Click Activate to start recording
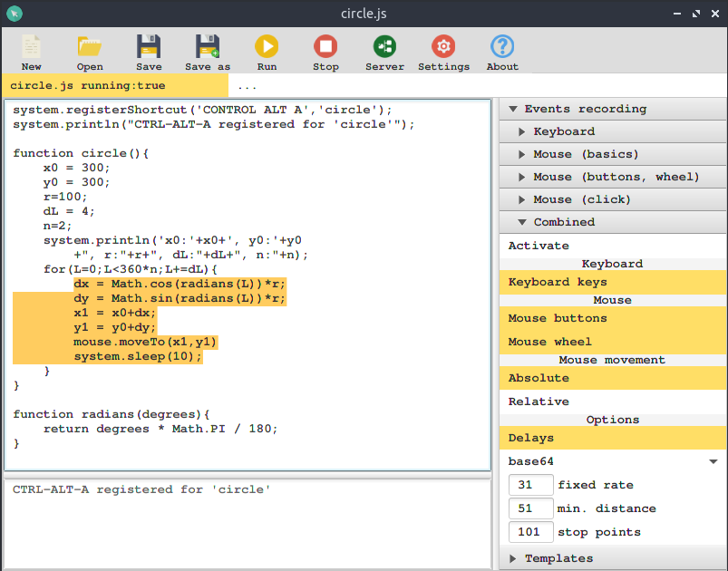This screenshot has width=728, height=571. [x=539, y=246]
